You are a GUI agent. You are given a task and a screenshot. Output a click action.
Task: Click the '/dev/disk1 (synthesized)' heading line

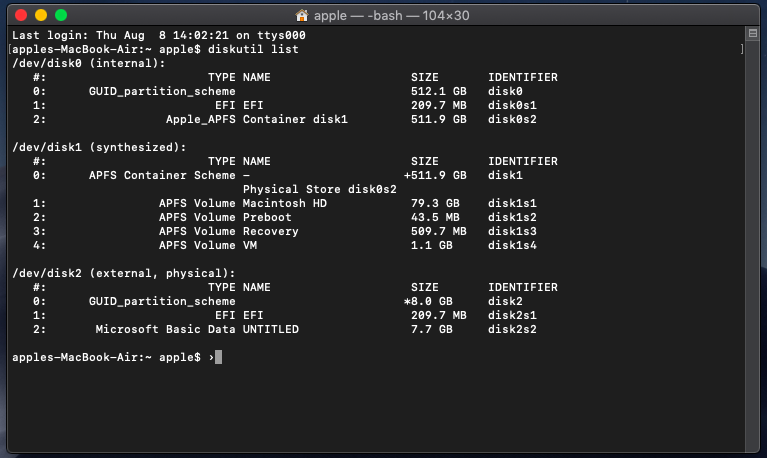99,147
